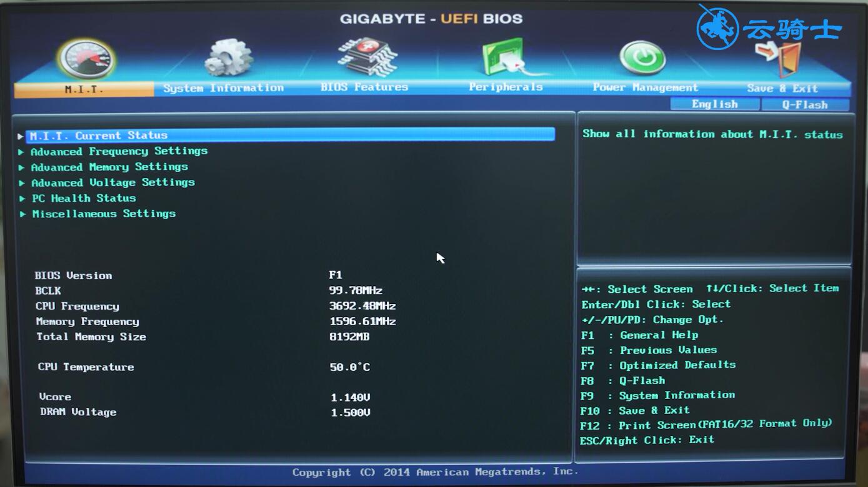This screenshot has height=487, width=868.
Task: Open the Save & Exit tab
Action: [782, 88]
